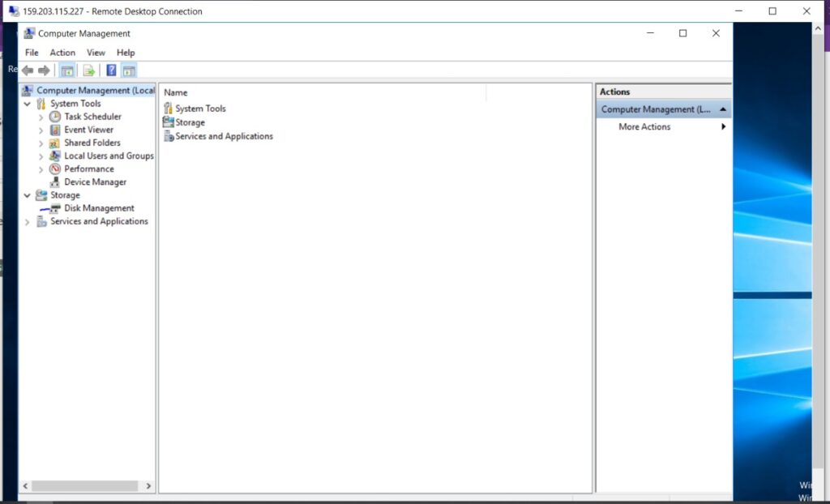
Task: Select the Storage icon in the tree
Action: tap(41, 195)
